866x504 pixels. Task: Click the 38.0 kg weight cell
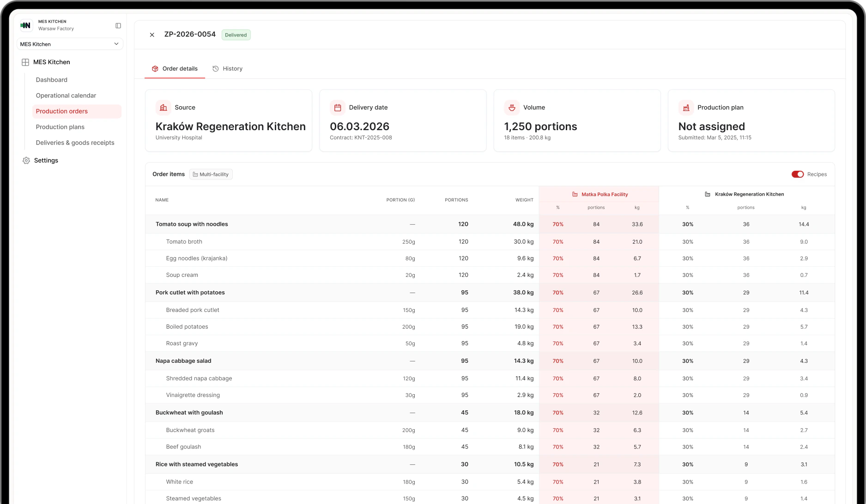tap(523, 293)
